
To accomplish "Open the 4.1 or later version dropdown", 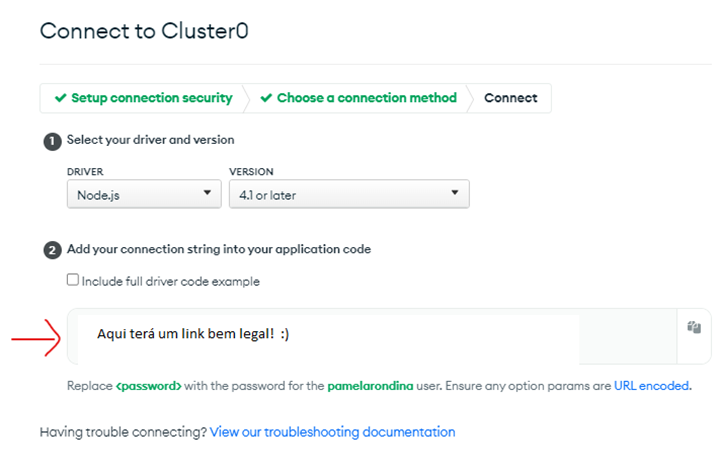I will click(349, 194).
